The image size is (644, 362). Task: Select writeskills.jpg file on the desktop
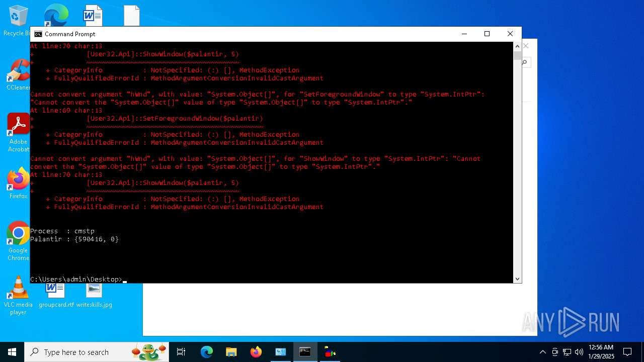tap(94, 296)
